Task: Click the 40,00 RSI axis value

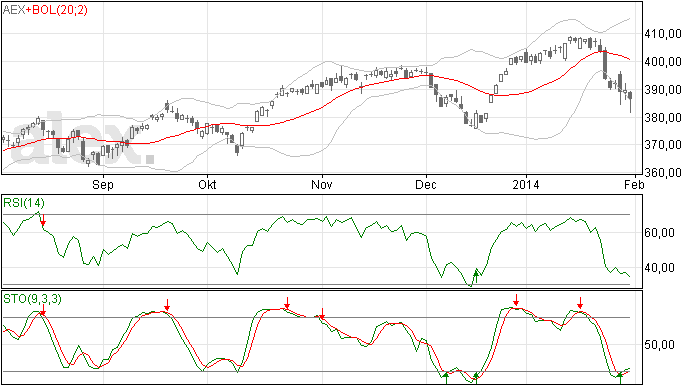Action: [659, 268]
